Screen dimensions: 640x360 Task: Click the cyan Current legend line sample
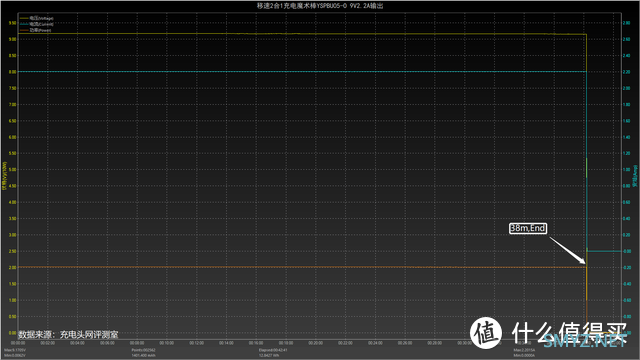24,24
